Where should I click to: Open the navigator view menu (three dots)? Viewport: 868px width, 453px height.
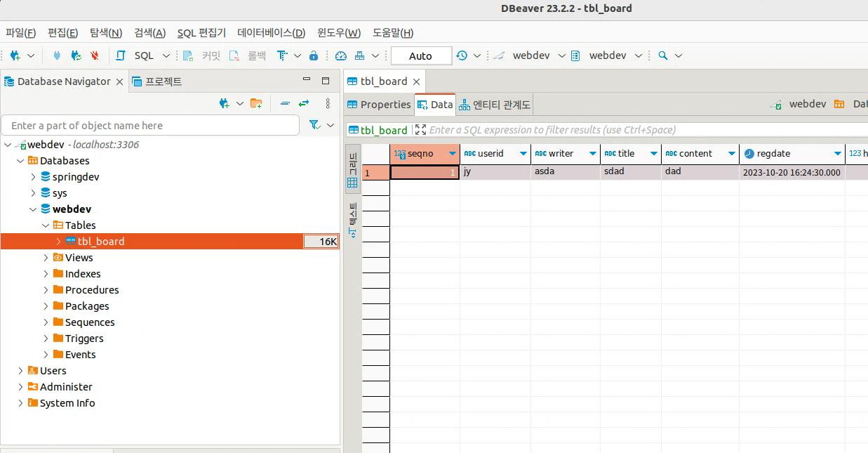click(x=327, y=103)
